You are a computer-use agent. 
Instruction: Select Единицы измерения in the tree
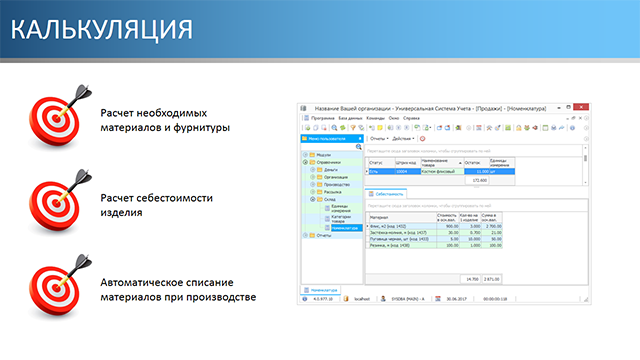(340, 209)
